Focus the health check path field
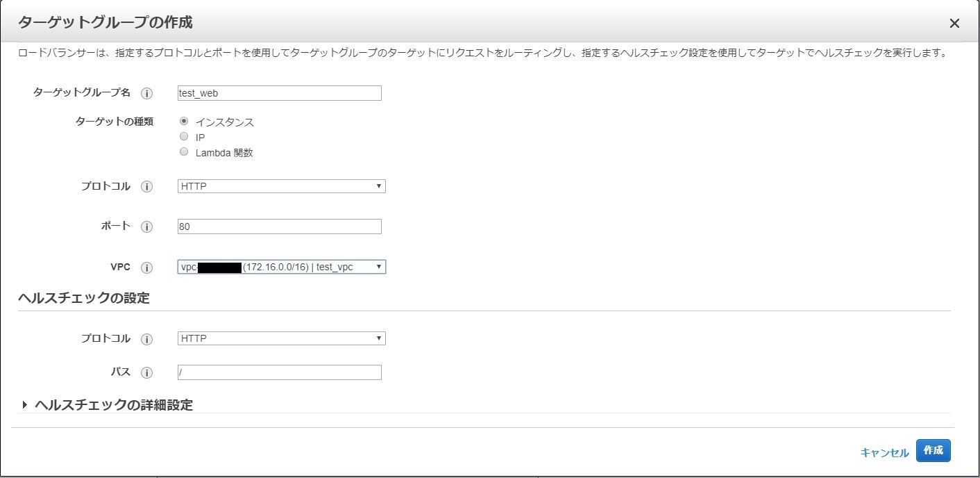980x478 pixels. point(280,372)
